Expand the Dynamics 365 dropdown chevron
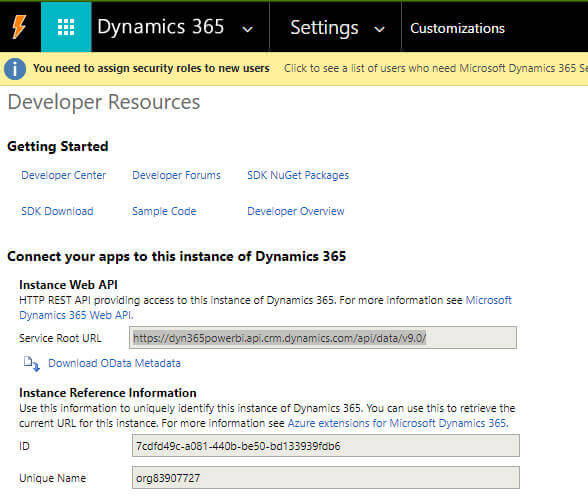 [247, 29]
